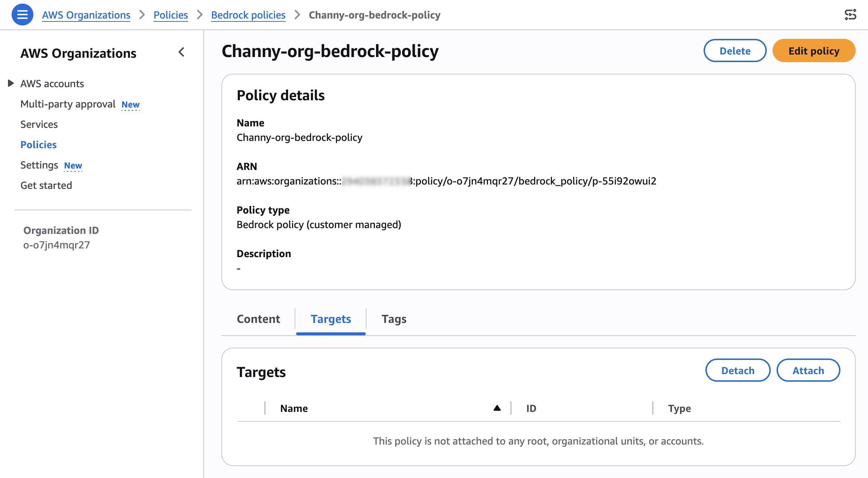Navigate to AWS Organizations breadcrumb
This screenshot has width=868, height=478.
pyautogui.click(x=86, y=15)
